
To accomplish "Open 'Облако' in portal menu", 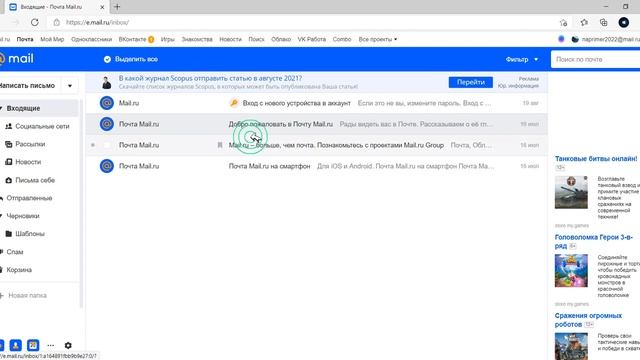I will coord(281,39).
